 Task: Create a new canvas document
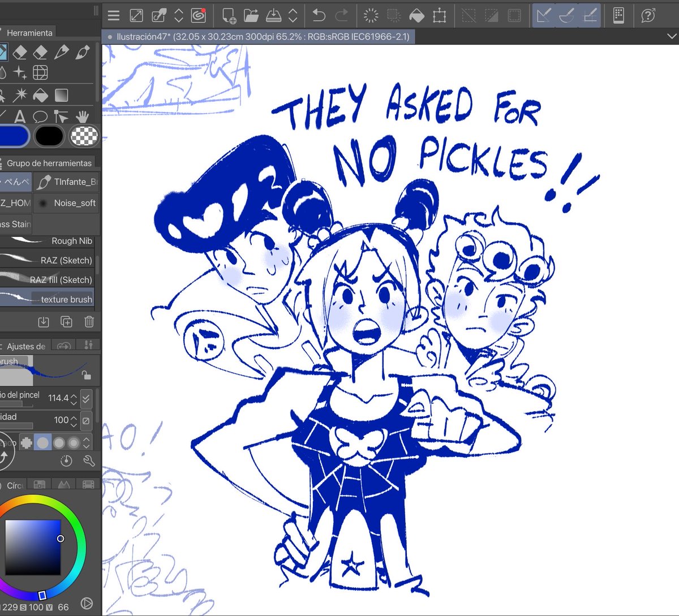(229, 16)
